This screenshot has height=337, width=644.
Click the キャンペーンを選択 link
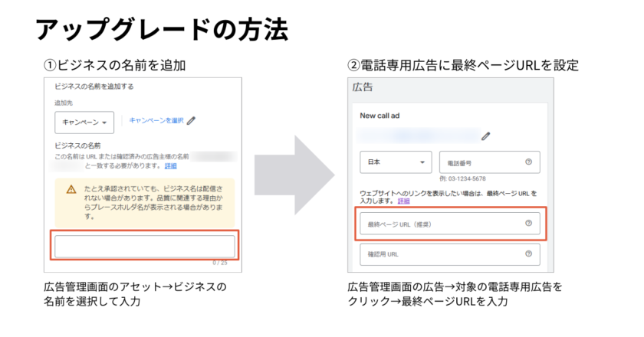point(156,120)
